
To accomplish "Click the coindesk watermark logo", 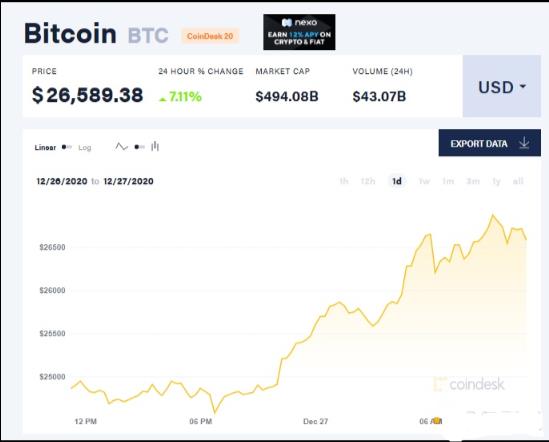I will pyautogui.click(x=469, y=384).
